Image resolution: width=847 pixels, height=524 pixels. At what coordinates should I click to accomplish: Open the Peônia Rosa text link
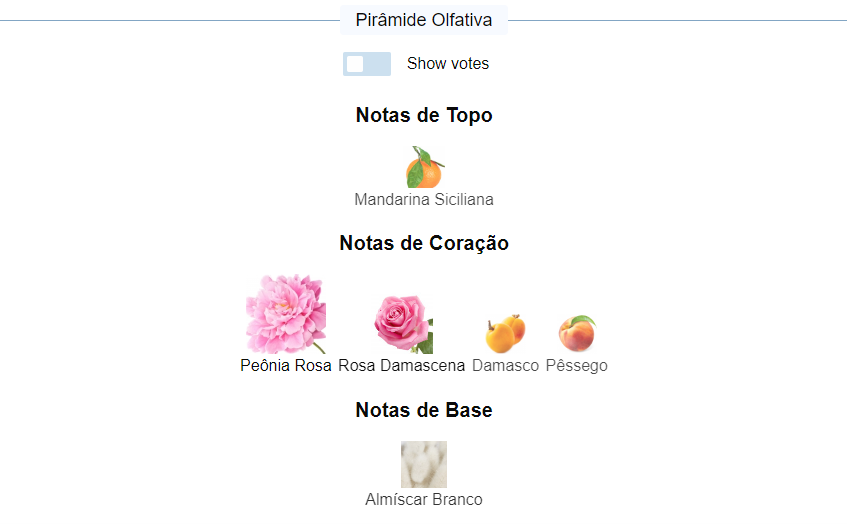pos(286,366)
